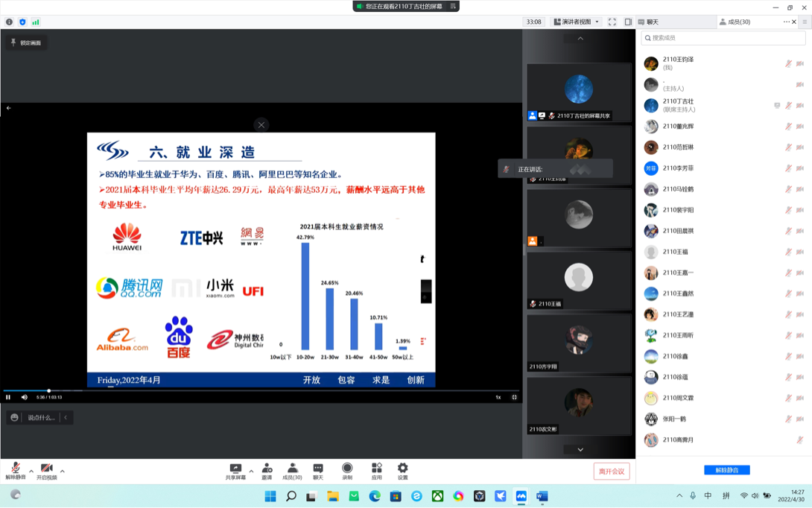Open the Apps (应用) icon

(376, 469)
